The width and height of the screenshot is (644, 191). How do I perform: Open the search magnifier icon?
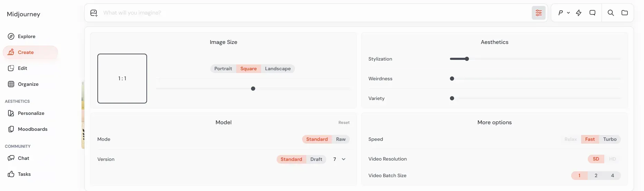pyautogui.click(x=611, y=13)
